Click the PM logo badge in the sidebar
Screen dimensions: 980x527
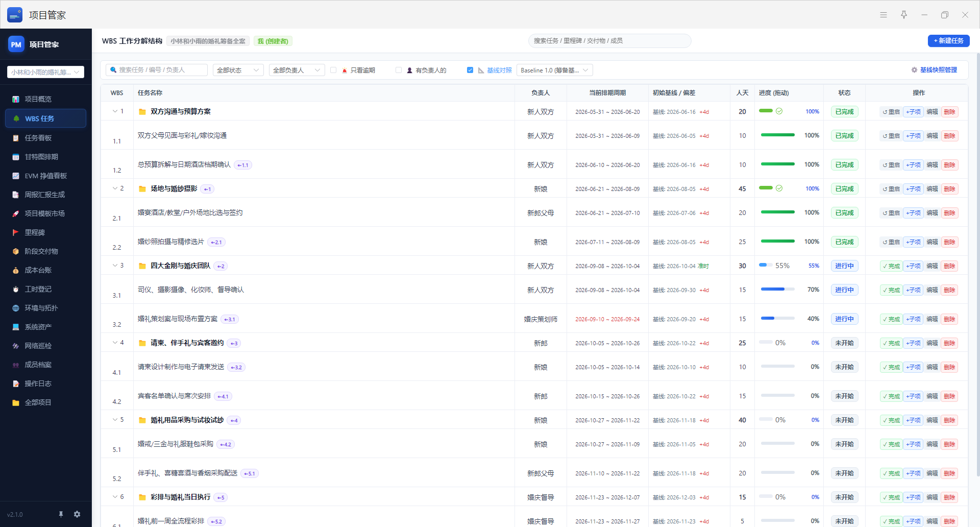click(x=16, y=44)
